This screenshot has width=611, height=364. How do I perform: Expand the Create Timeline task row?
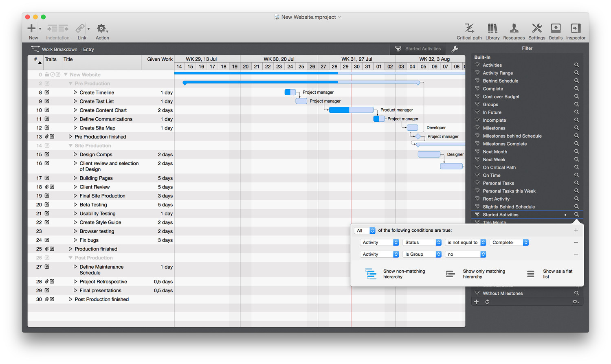click(x=75, y=92)
